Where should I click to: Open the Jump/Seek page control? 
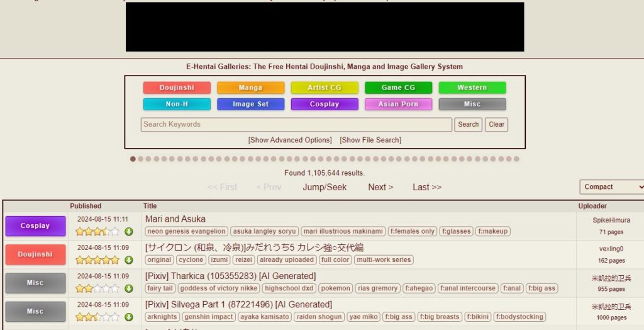tap(325, 187)
